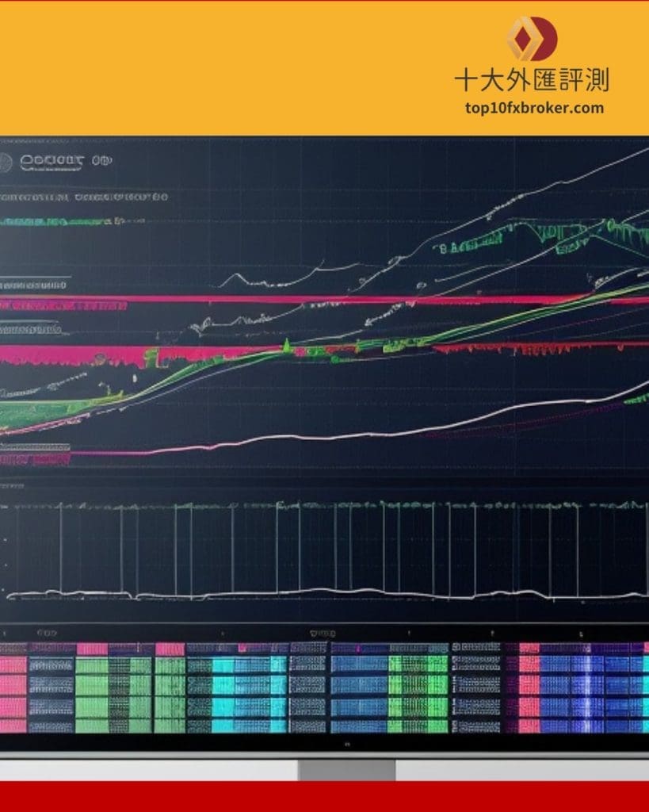Click the small indicator on the monitor's bottom bezel

tap(346, 745)
